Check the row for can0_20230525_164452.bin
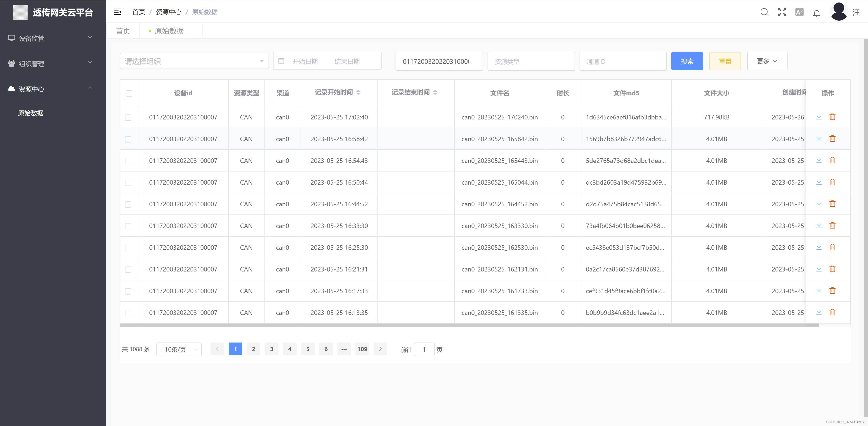 [128, 204]
